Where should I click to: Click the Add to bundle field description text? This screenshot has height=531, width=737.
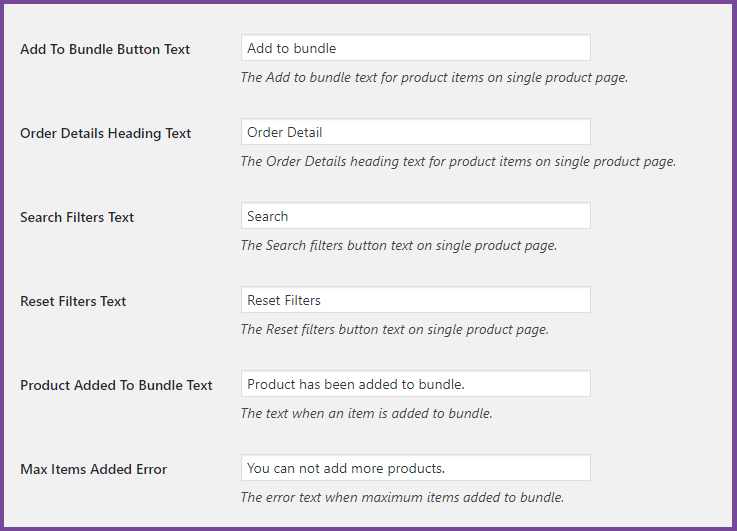pos(434,77)
